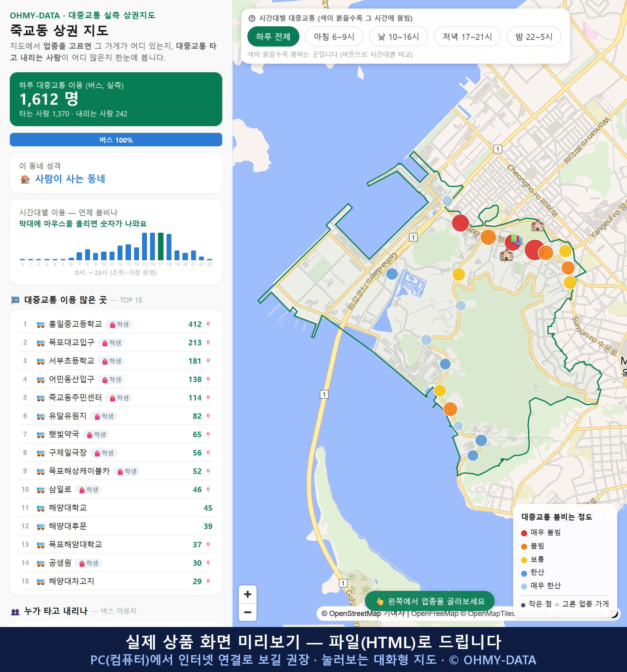627x672 pixels.
Task: Select the 목포대교입구 stop name
Action: pos(72,342)
